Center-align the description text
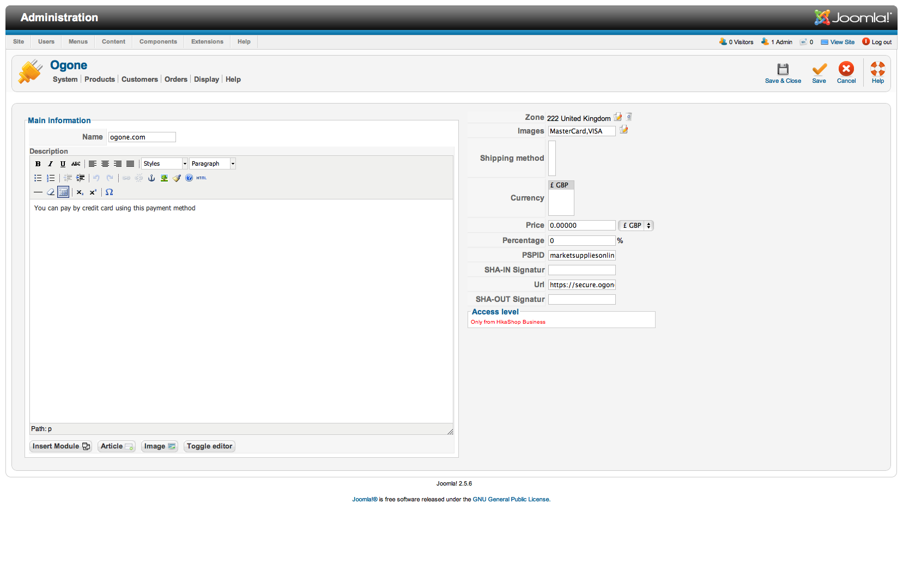This screenshot has width=903, height=588. pyautogui.click(x=105, y=163)
